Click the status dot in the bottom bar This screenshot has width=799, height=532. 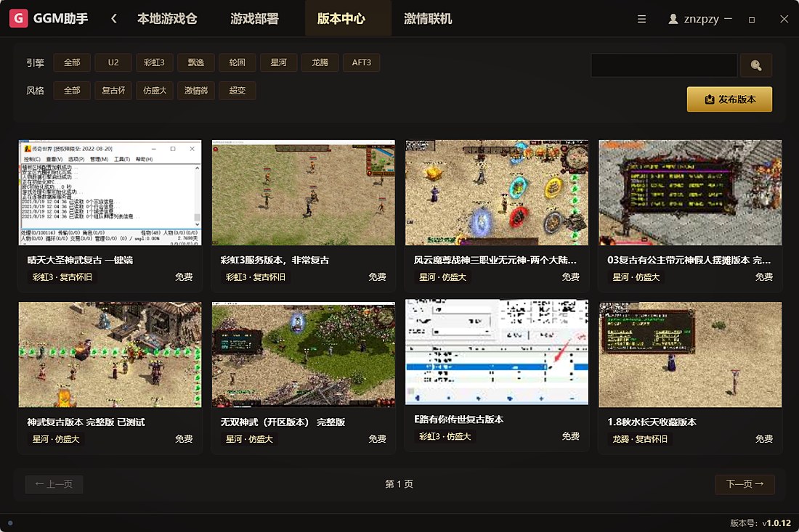click(10, 523)
